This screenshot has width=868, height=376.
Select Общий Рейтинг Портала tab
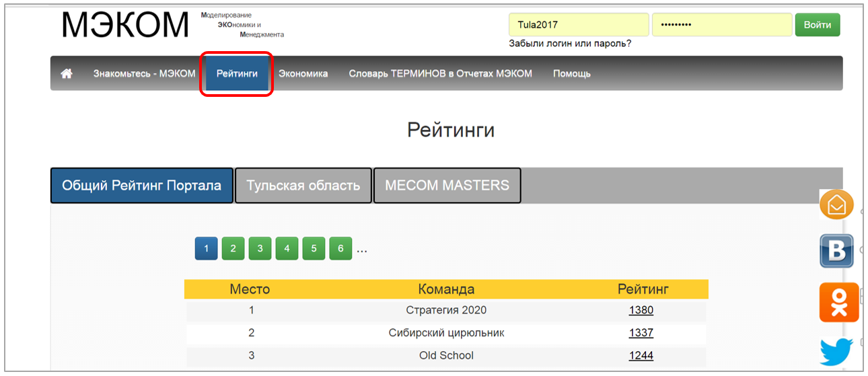(x=142, y=186)
